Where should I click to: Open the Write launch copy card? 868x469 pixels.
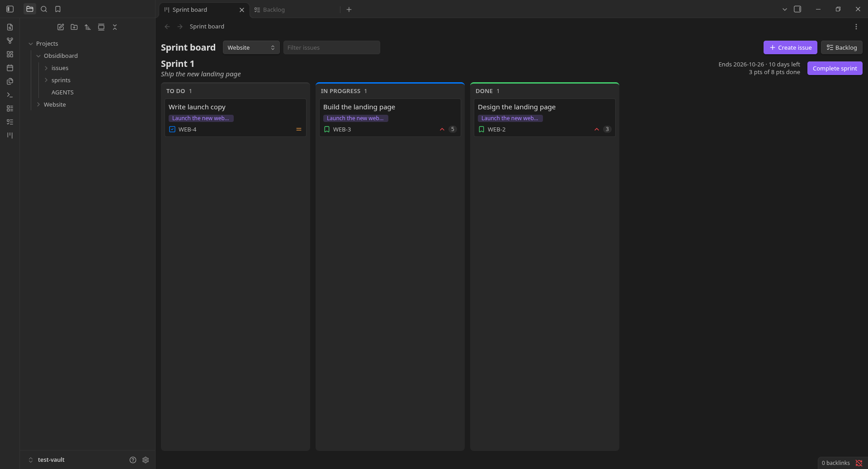(x=236, y=117)
